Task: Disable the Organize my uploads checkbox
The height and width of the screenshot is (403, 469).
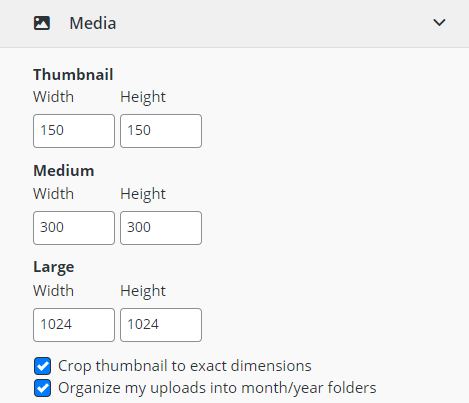Action: pyautogui.click(x=42, y=388)
